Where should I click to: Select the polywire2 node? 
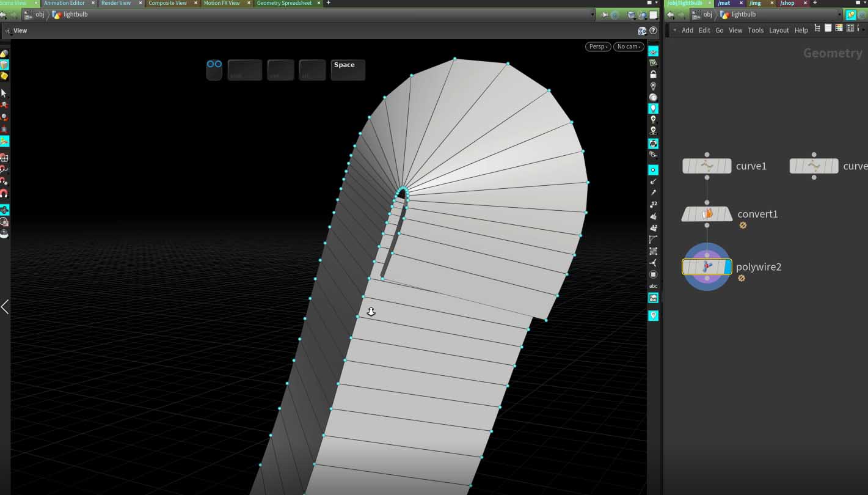coord(707,266)
